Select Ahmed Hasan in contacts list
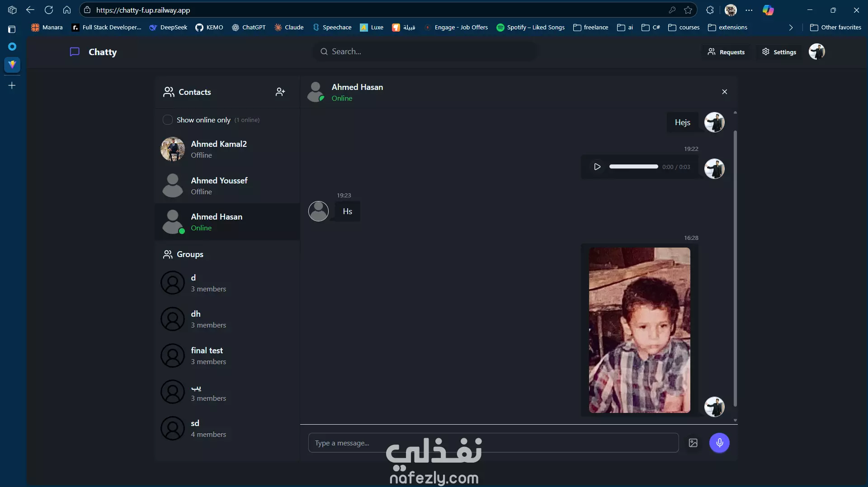This screenshot has width=868, height=487. [x=227, y=222]
